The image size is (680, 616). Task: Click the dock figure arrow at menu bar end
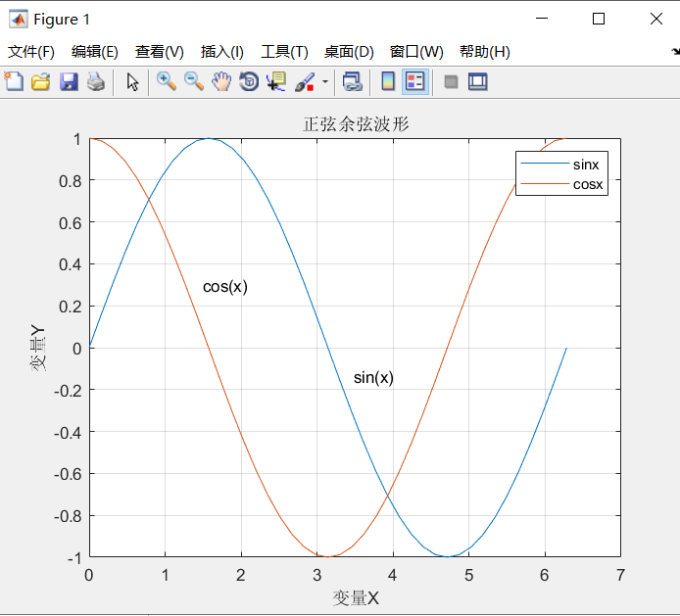675,52
